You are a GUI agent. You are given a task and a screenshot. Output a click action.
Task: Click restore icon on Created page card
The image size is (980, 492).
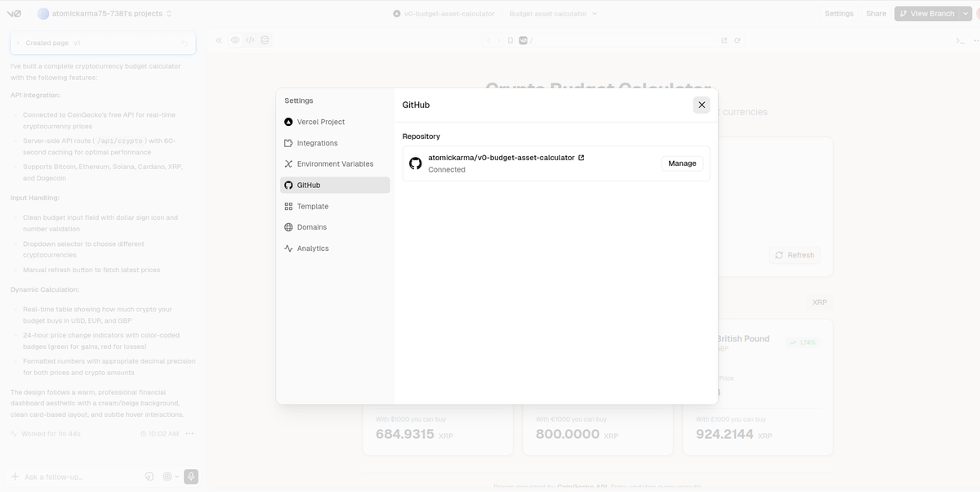click(185, 43)
